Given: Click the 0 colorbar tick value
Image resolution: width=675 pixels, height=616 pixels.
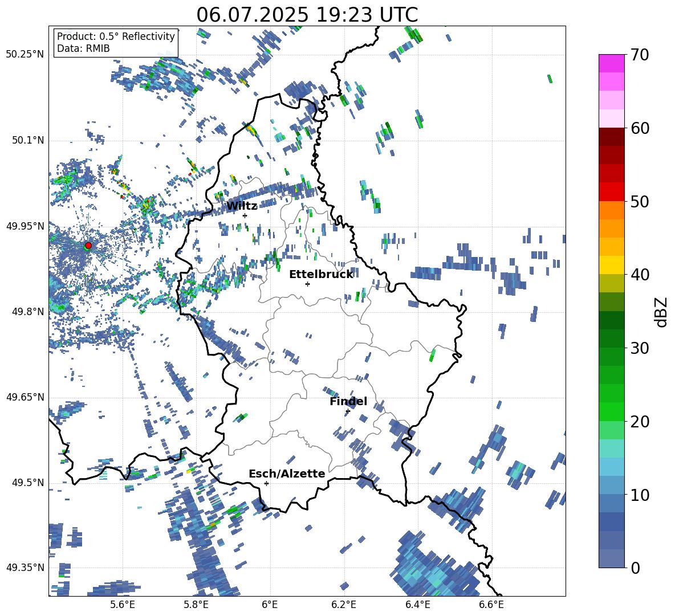Looking at the screenshot, I should click(635, 568).
